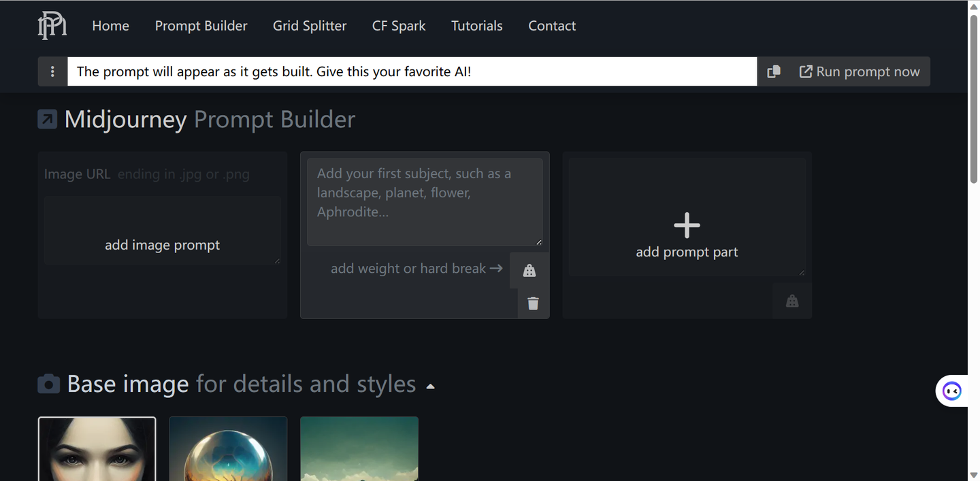Viewport: 980px width, 481px height.
Task: Open the floating chatbot widget
Action: coord(951,391)
